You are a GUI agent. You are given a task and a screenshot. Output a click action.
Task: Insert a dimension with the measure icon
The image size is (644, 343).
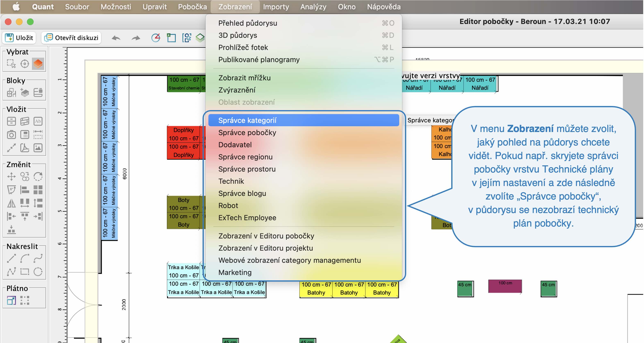[x=38, y=135]
